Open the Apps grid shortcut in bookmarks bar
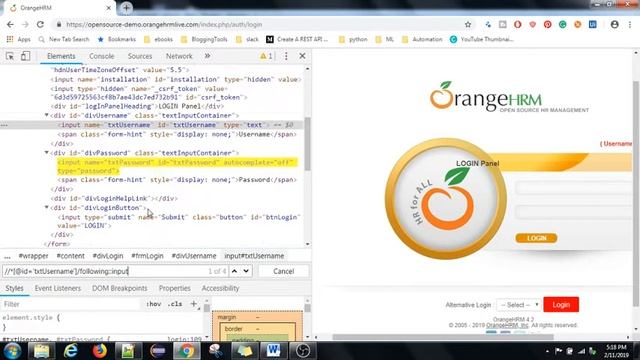 tap(18, 39)
